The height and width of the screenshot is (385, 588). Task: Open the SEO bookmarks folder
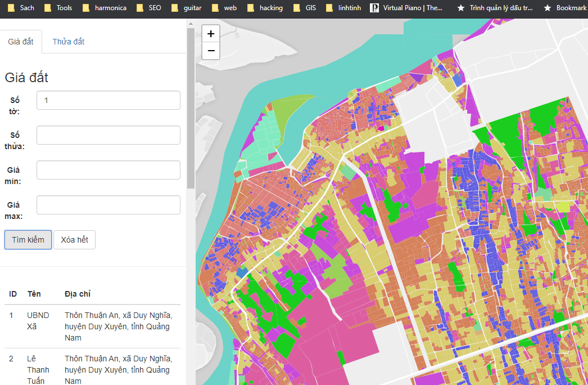[149, 8]
